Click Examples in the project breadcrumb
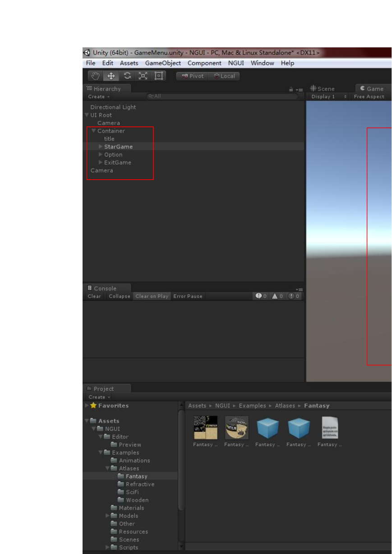The image size is (392, 554). tap(252, 406)
